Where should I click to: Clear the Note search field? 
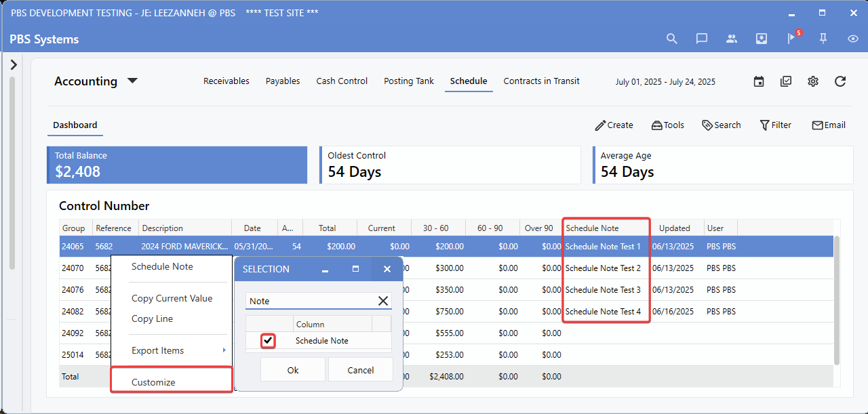[x=383, y=301]
